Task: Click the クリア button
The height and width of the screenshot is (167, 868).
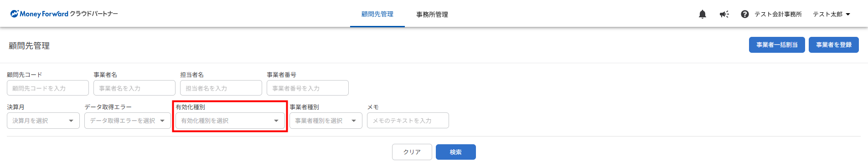Action: 412,152
